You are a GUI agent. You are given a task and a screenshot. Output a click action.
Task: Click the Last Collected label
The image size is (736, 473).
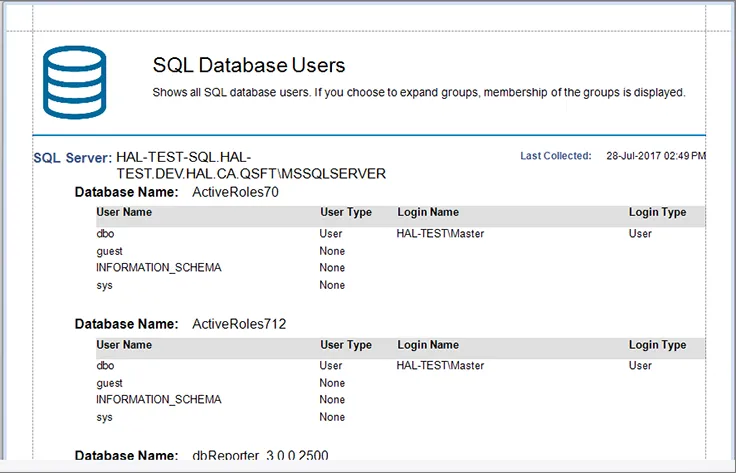point(556,156)
